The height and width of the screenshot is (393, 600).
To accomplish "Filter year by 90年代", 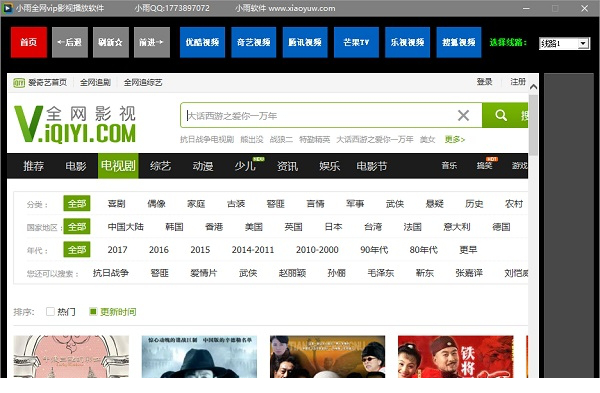I will (x=374, y=250).
